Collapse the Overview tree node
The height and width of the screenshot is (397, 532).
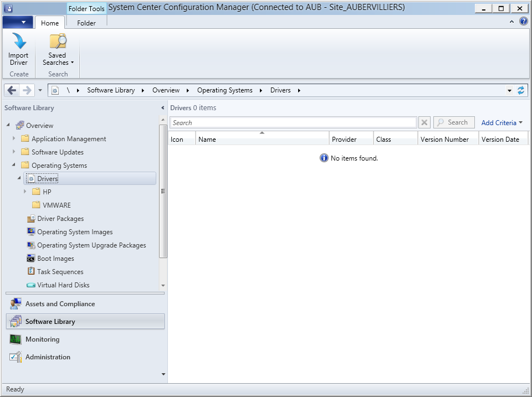tap(8, 125)
